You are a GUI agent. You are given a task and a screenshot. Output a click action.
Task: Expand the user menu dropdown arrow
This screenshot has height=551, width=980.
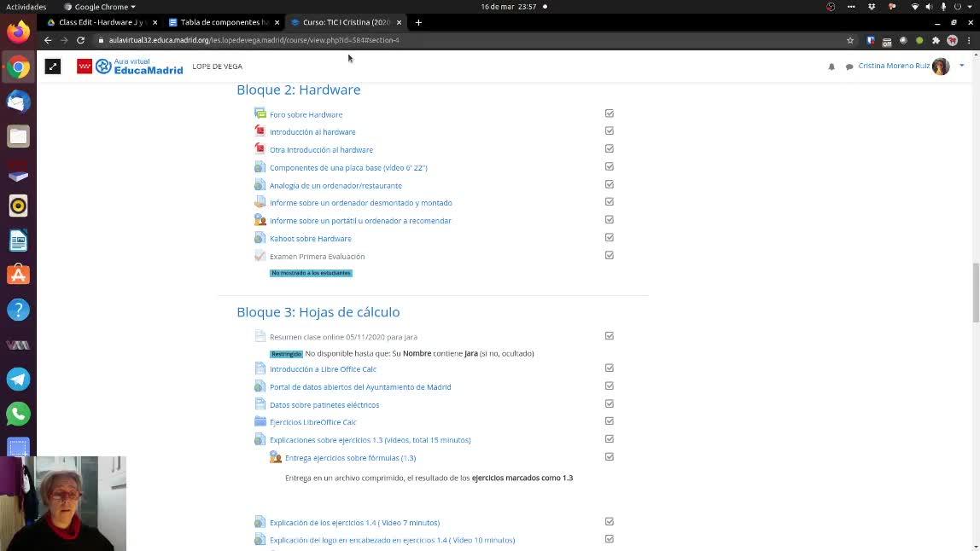tap(962, 66)
